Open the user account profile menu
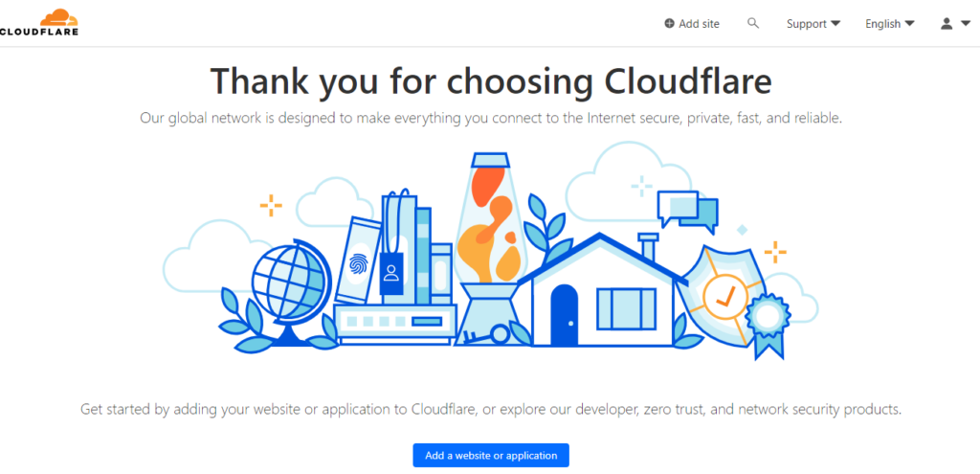980x474 pixels. [954, 24]
